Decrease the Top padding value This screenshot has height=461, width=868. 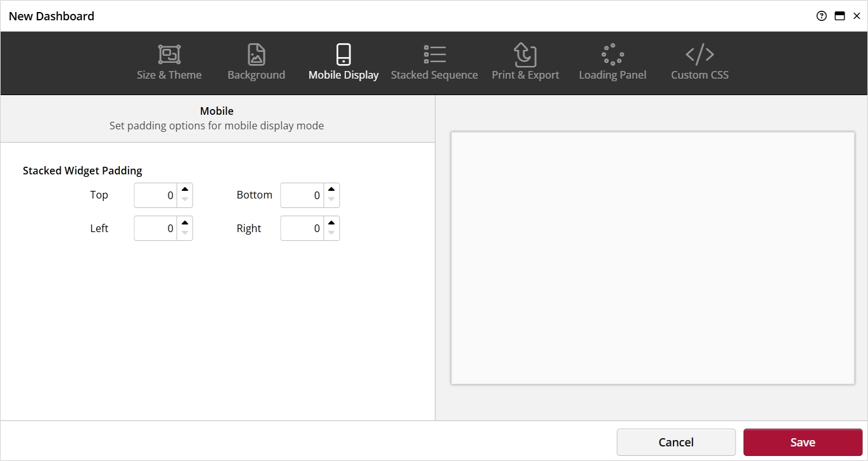point(184,200)
